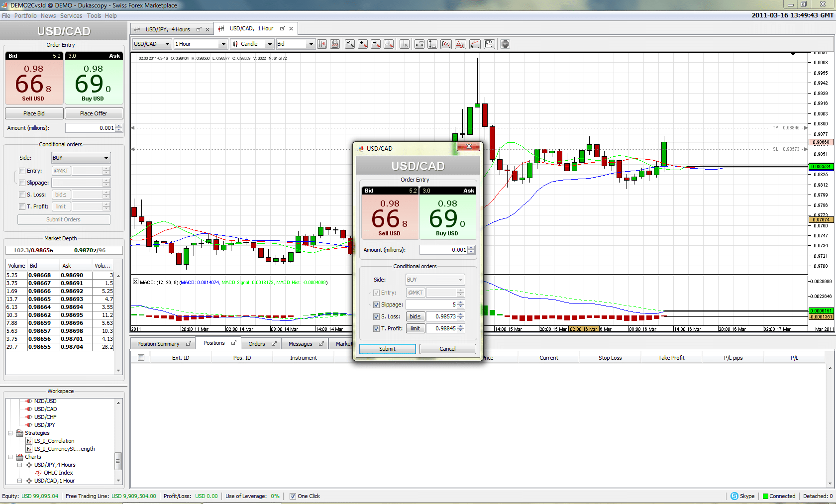Viewport: 836px width, 504px height.
Task: Open the Services menu
Action: coord(71,16)
